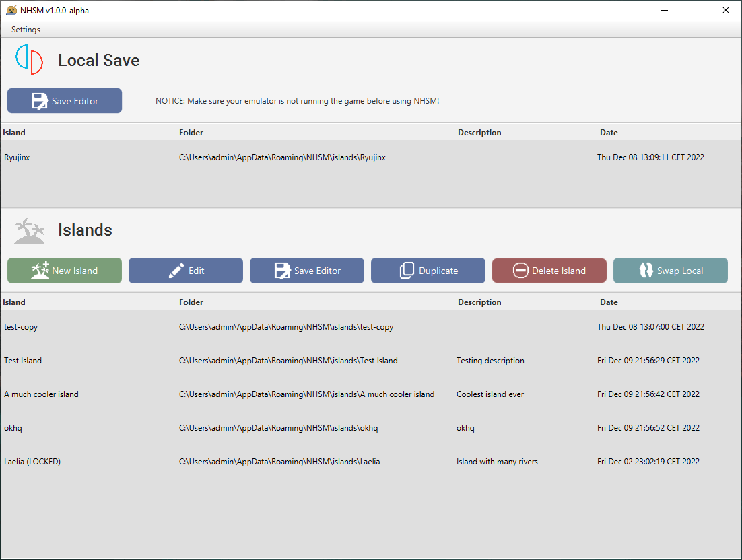
Task: Open the Settings menu
Action: point(26,30)
